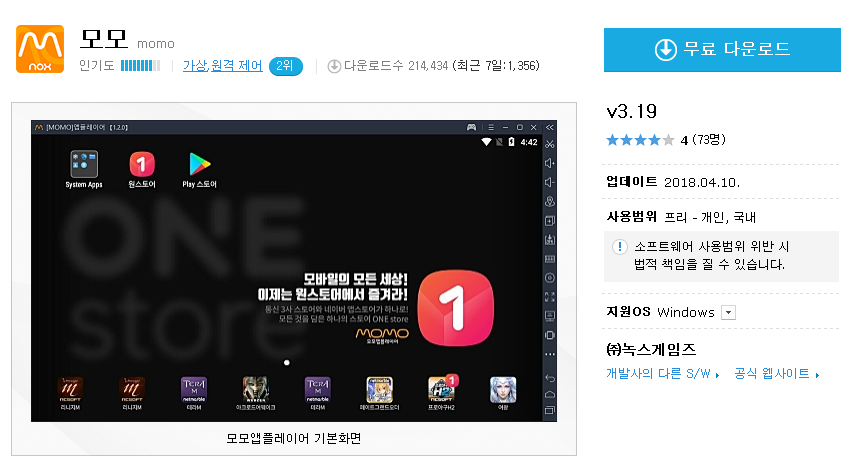Open the rightmost game icon with female character
The height and width of the screenshot is (459, 851).
pos(503,390)
